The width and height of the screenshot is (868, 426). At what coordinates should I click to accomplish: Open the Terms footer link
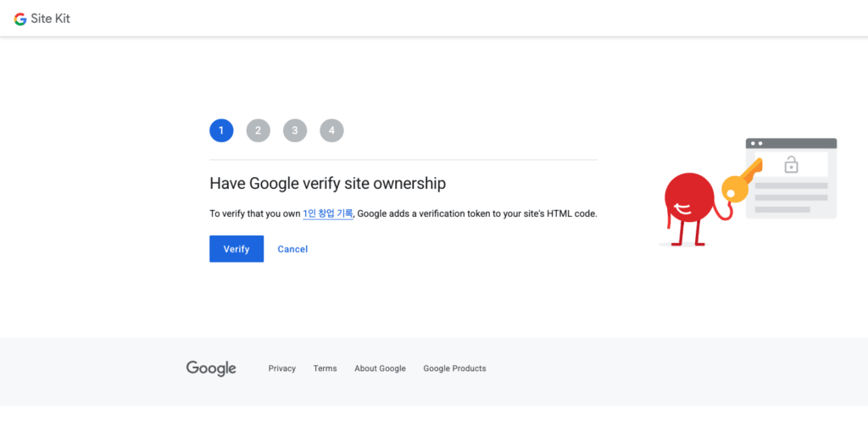(x=325, y=368)
